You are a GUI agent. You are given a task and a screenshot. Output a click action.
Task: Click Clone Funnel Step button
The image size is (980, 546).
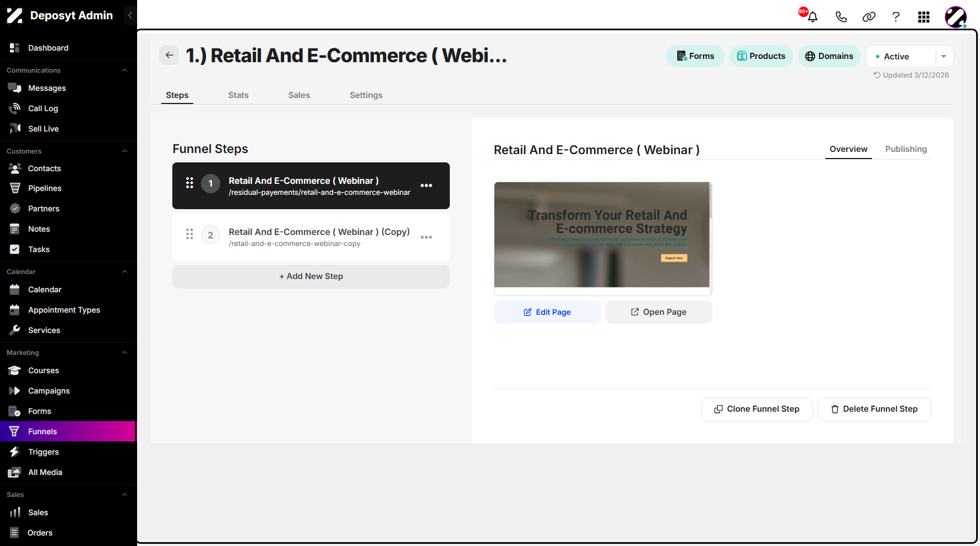click(x=756, y=409)
